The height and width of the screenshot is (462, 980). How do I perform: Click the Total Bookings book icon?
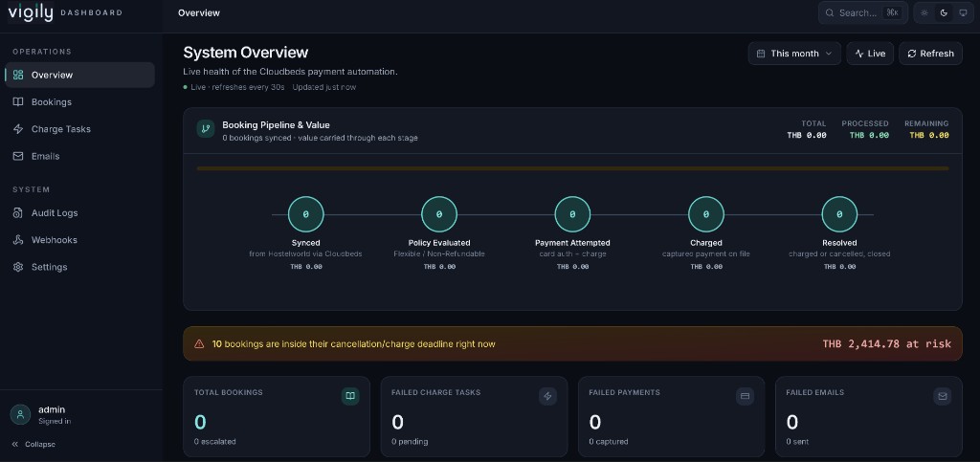[350, 396]
